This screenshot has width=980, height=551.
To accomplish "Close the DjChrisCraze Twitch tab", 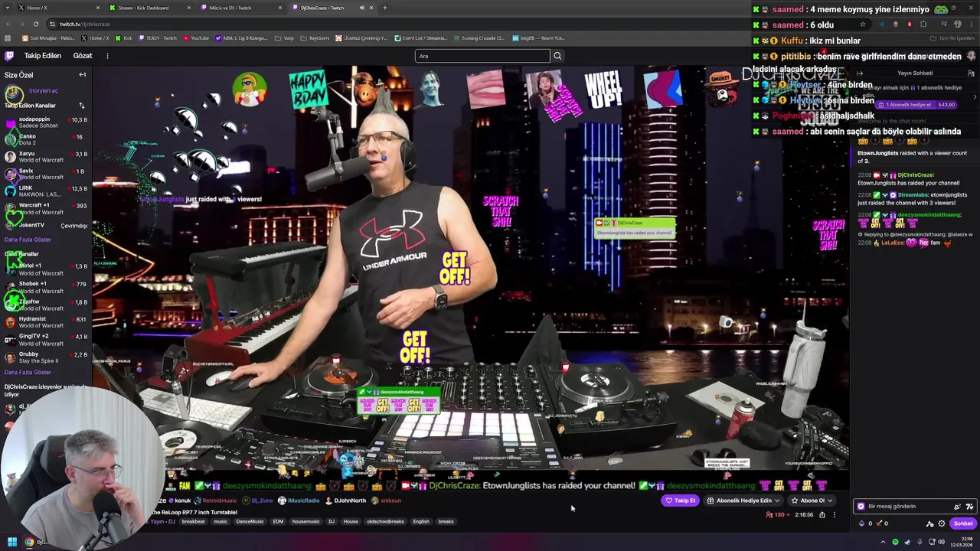I will tap(371, 8).
